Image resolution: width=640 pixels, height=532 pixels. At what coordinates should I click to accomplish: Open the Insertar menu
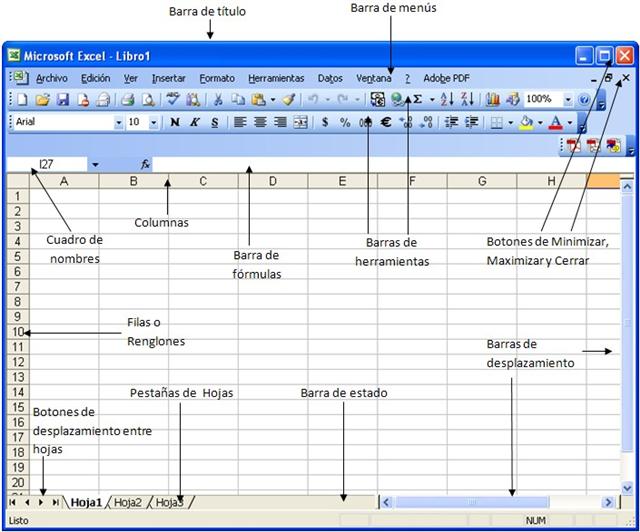169,78
